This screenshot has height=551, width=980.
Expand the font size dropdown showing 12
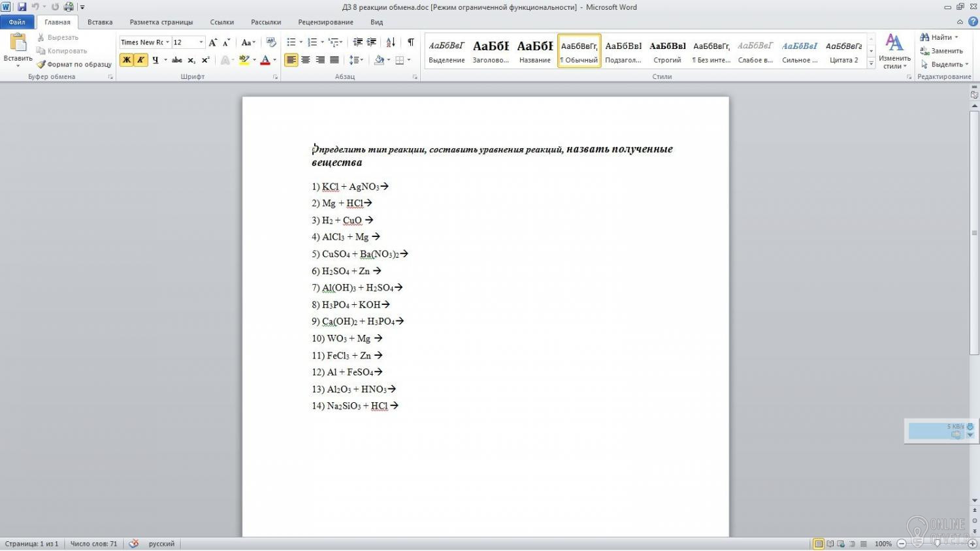[x=201, y=42]
